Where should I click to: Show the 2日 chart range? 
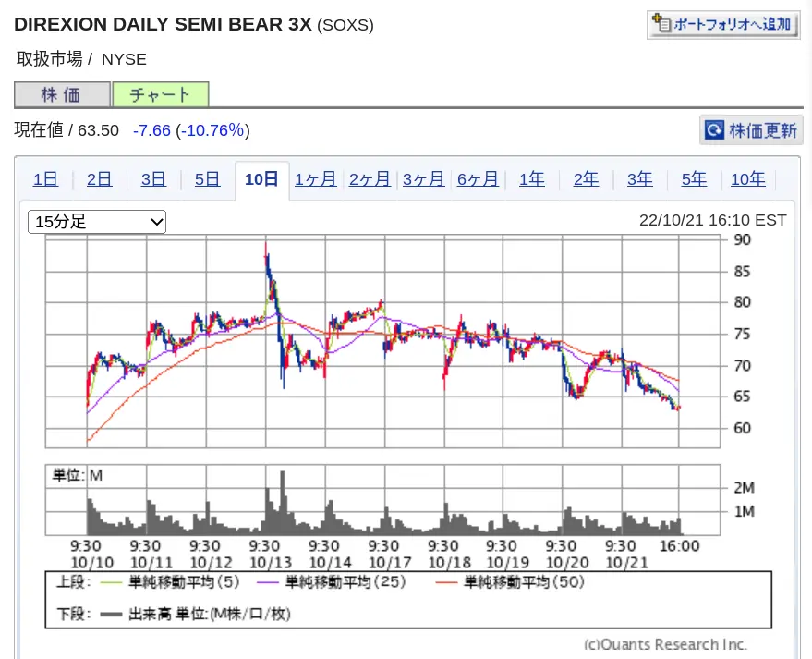[100, 179]
